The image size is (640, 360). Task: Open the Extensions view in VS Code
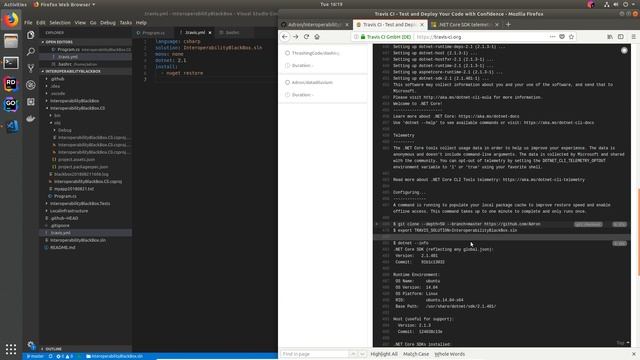pos(31,102)
